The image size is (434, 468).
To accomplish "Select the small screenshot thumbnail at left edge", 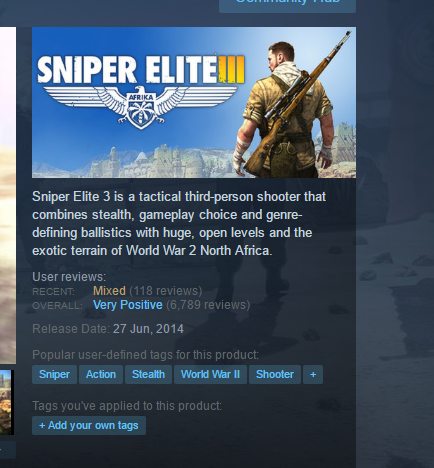I will pyautogui.click(x=7, y=402).
